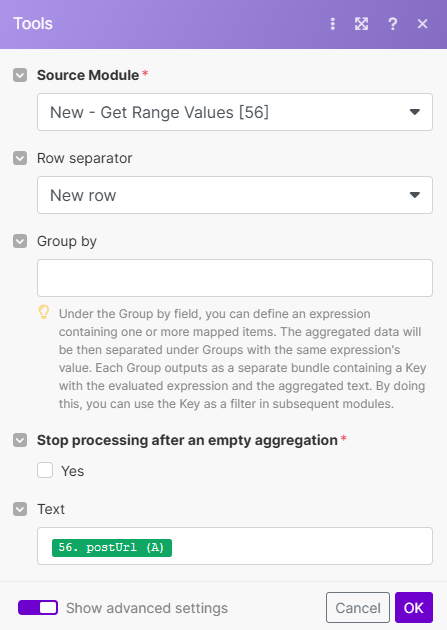Check the Yes checkbox
The width and height of the screenshot is (447, 630).
pyautogui.click(x=45, y=470)
